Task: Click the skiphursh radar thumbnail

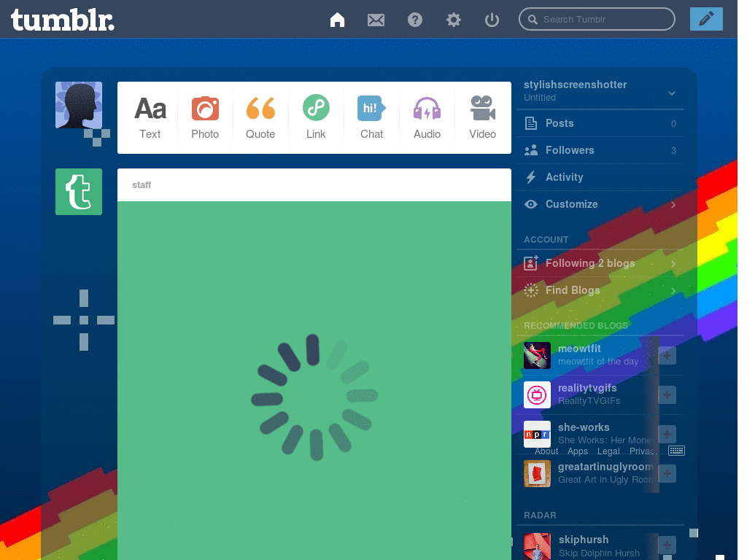Action: pyautogui.click(x=537, y=546)
